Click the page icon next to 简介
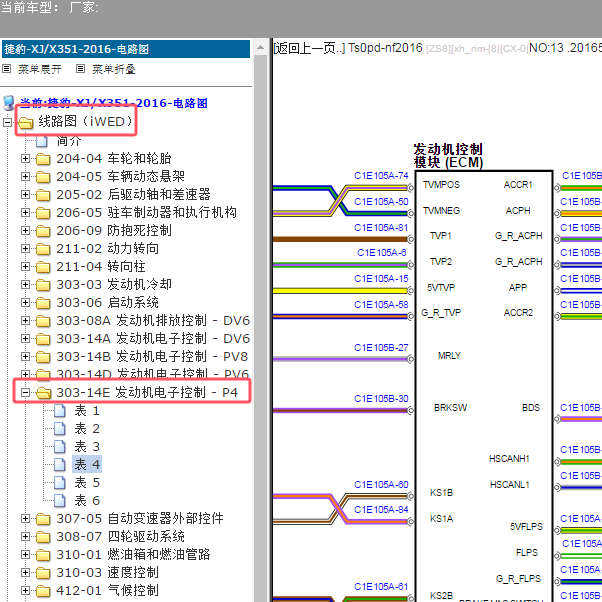The height and width of the screenshot is (602, 602). (x=43, y=141)
